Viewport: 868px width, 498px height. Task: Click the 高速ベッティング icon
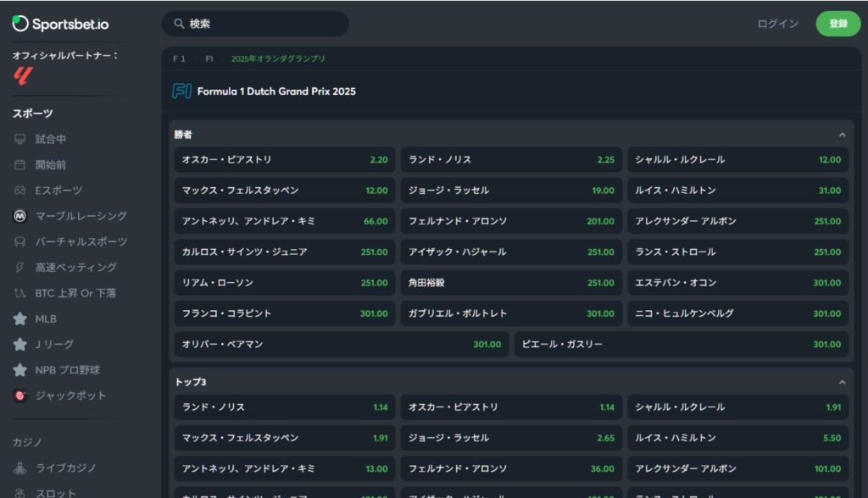[x=20, y=268]
